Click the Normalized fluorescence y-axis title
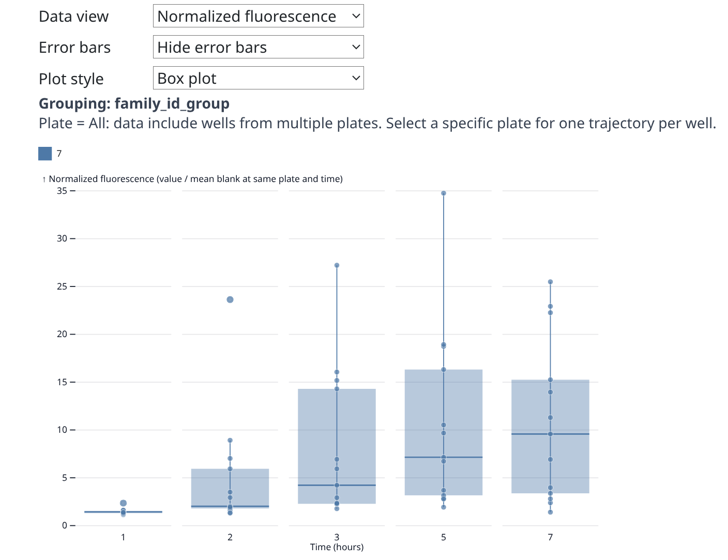728x560 pixels. [x=195, y=179]
